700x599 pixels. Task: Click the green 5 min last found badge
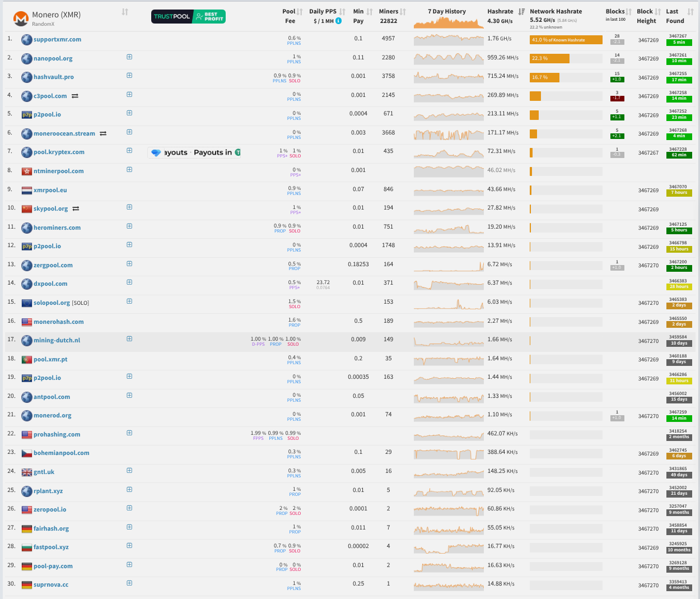[679, 43]
